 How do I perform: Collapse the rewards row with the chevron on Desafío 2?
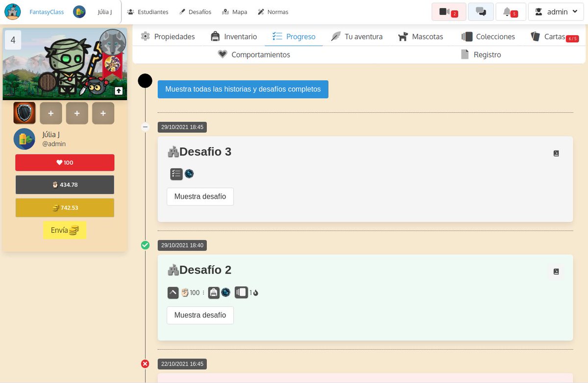(x=172, y=292)
